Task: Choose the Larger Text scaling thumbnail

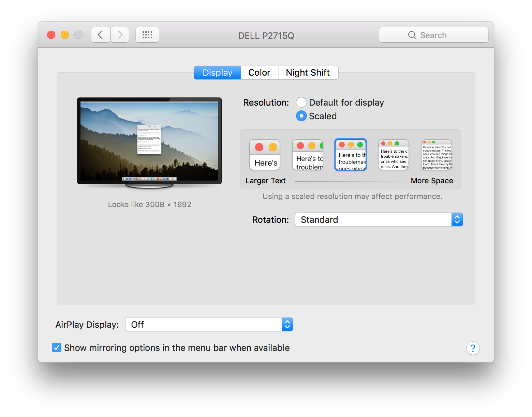Action: 265,155
